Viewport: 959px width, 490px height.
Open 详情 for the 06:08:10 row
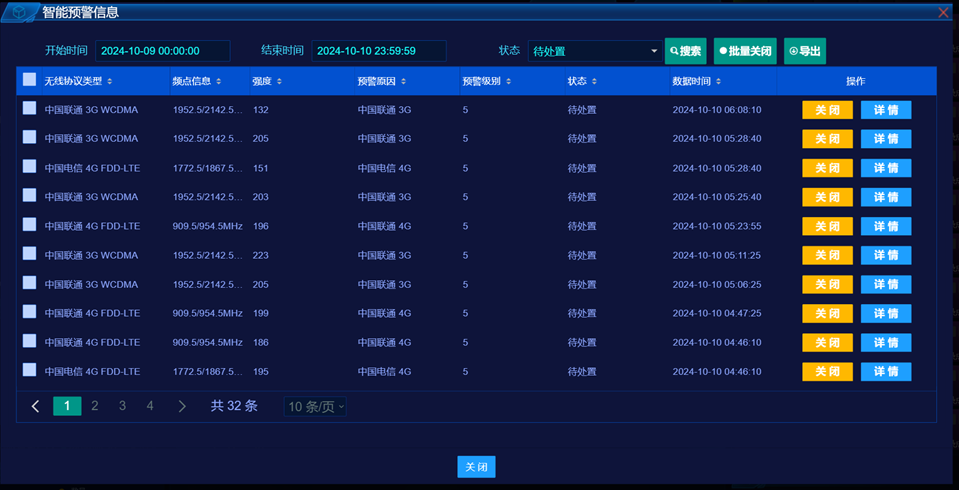click(x=886, y=110)
